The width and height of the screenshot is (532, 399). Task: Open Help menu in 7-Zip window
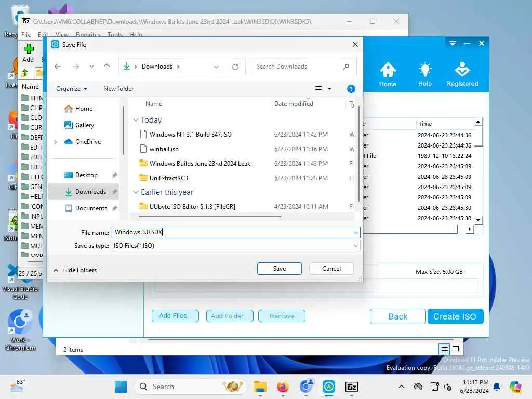(136, 35)
